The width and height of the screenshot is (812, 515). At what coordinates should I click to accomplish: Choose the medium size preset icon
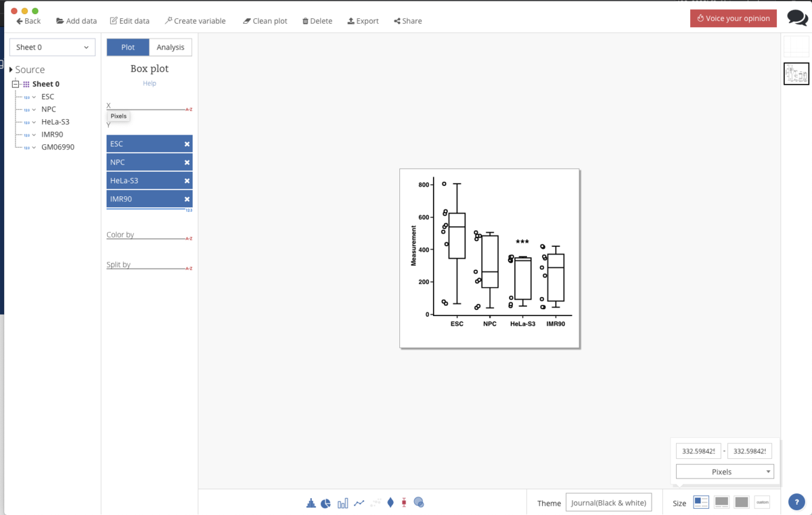[721, 502]
